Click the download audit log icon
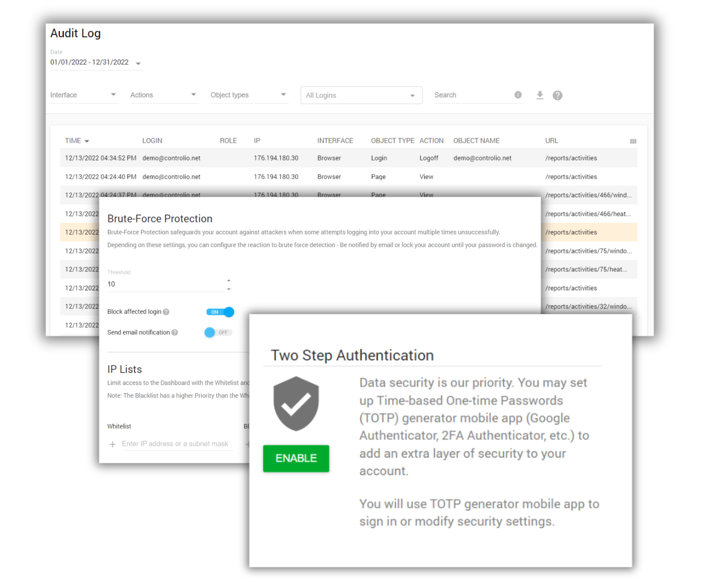728x582 pixels. [x=540, y=95]
